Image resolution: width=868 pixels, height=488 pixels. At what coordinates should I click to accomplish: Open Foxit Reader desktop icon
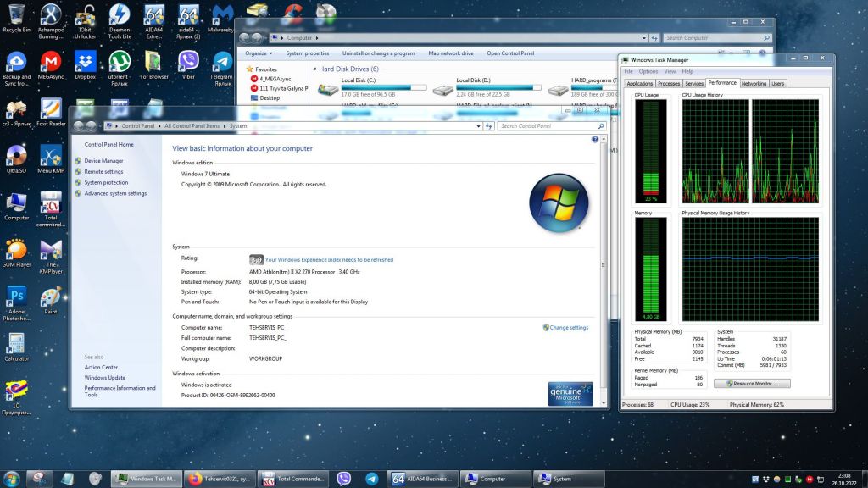[x=51, y=113]
